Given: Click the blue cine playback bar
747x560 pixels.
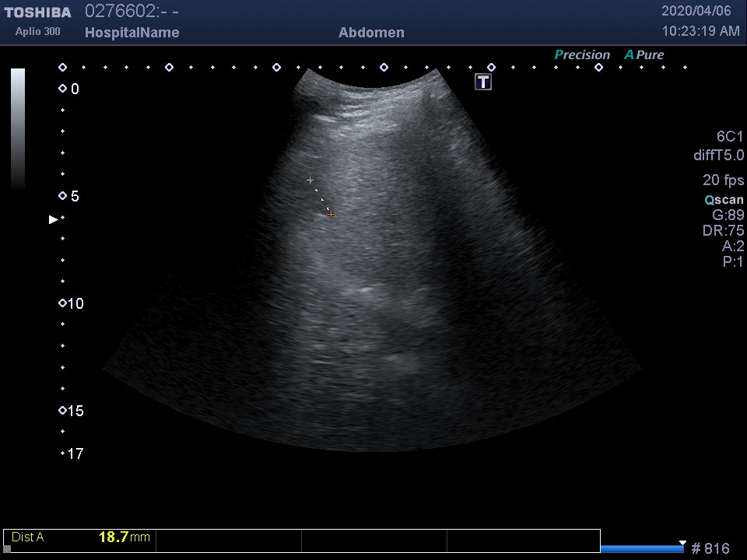Looking at the screenshot, I should [642, 549].
